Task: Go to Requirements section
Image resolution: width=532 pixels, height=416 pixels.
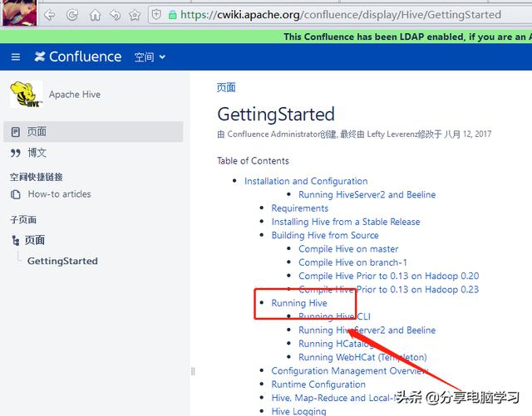Action: (300, 208)
